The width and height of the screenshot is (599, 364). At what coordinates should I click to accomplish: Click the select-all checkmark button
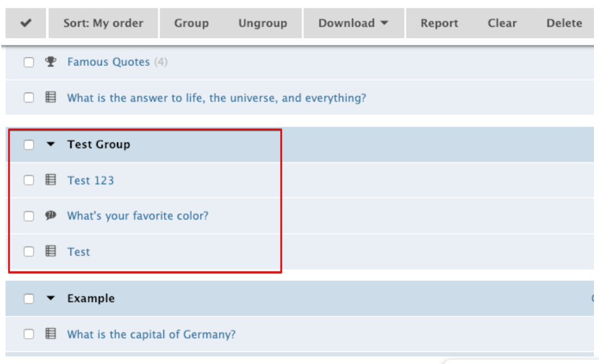(27, 23)
